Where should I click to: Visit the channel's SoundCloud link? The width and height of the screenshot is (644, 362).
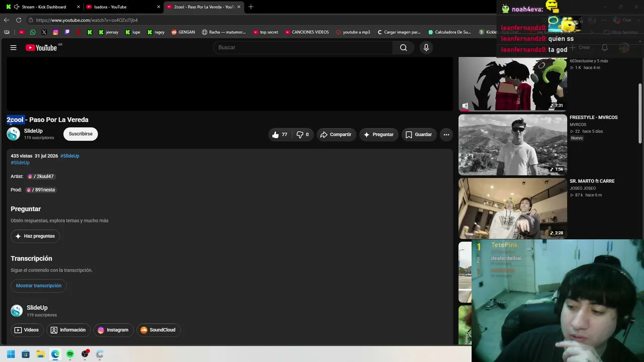click(158, 330)
